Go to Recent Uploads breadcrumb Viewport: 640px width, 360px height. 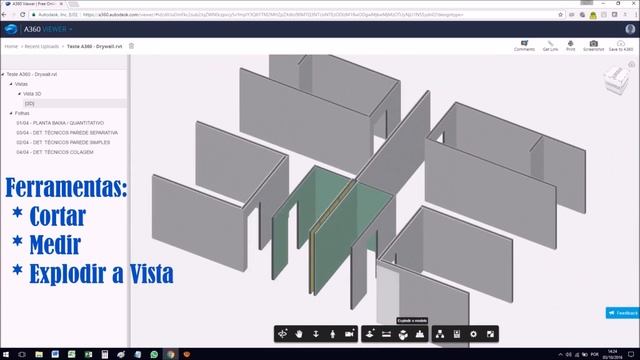point(42,47)
